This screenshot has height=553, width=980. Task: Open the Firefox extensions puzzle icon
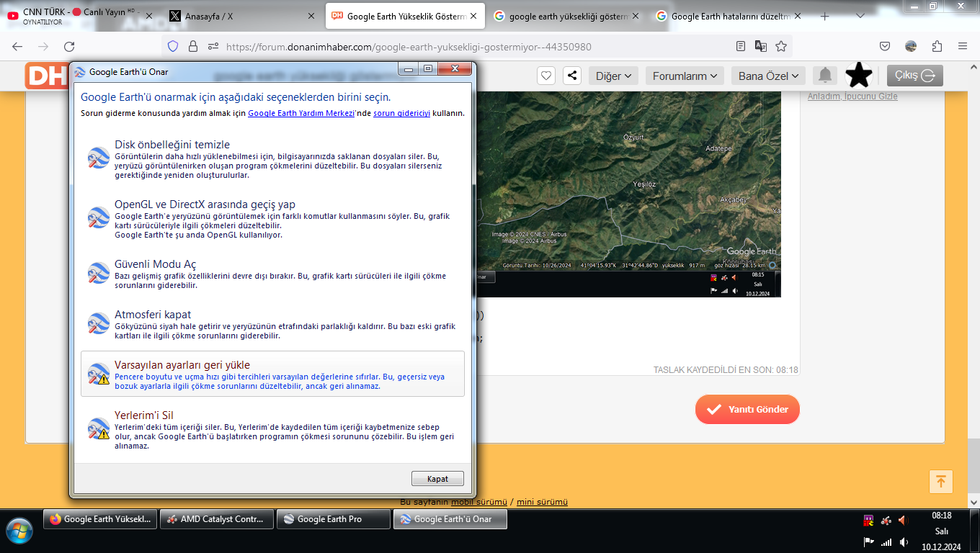[937, 47]
